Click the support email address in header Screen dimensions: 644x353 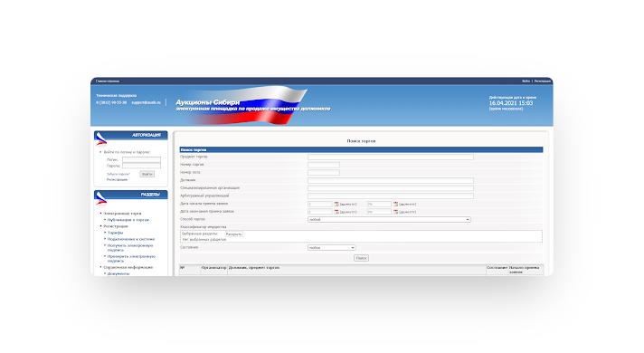coord(146,103)
